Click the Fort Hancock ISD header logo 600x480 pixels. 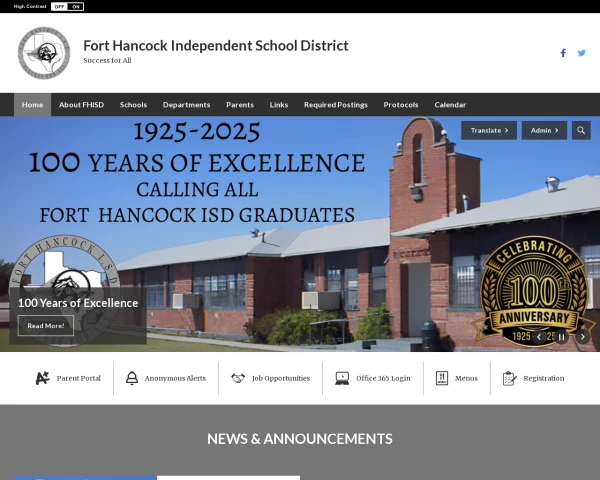[44, 53]
